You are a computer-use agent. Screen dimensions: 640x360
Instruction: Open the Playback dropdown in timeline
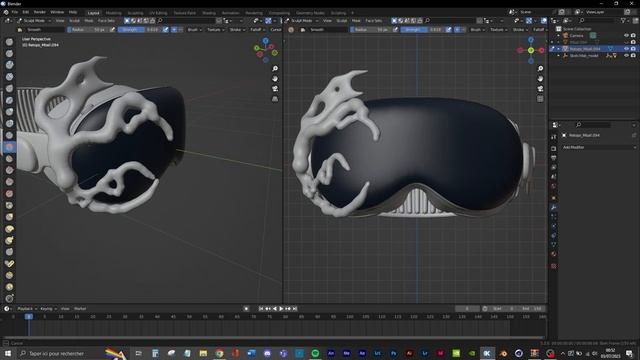pyautogui.click(x=27, y=309)
